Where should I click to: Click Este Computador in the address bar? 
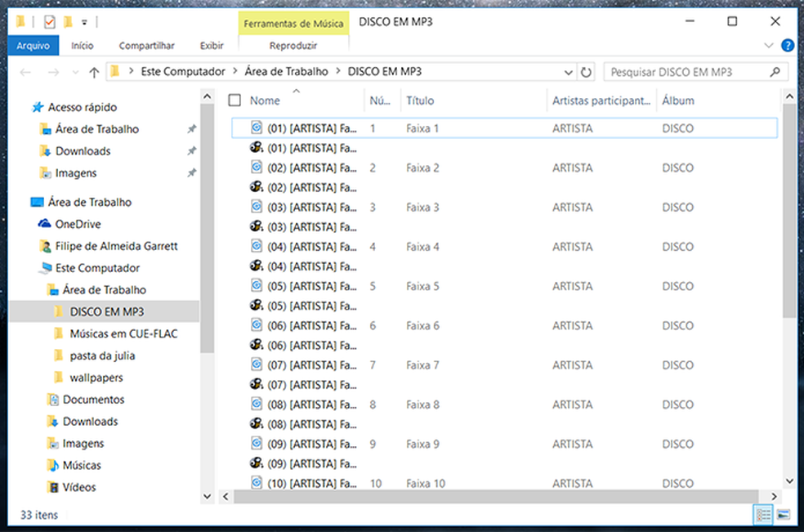(183, 72)
